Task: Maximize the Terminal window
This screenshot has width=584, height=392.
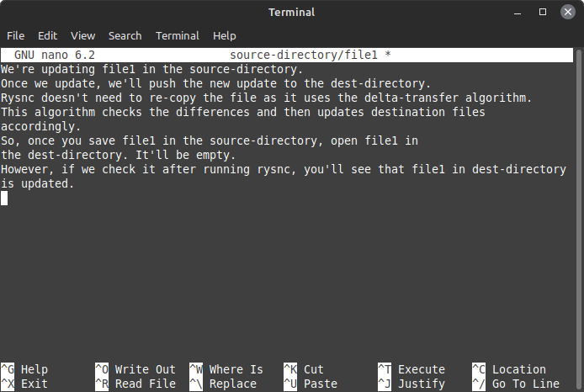Action: (543, 12)
